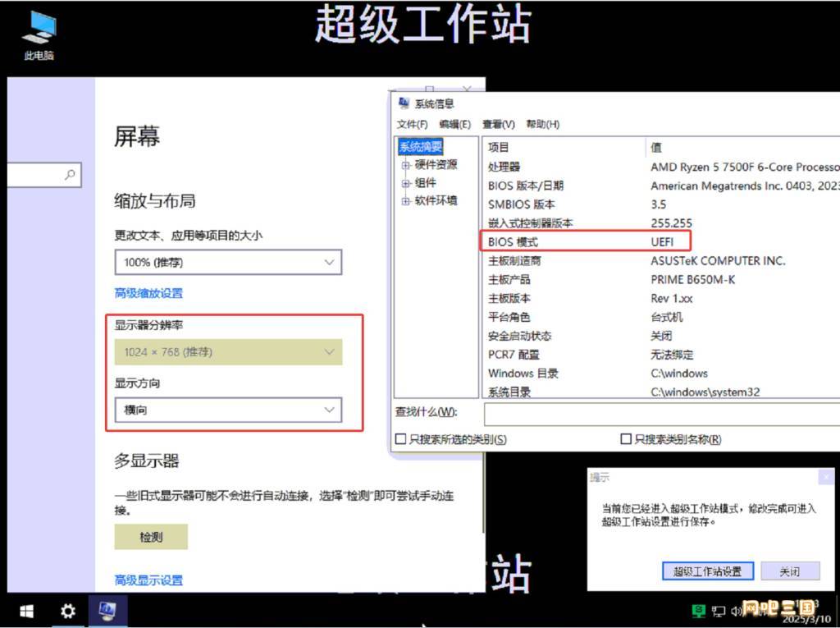Expand the 组件 tree node
The width and height of the screenshot is (840, 628).
point(405,183)
